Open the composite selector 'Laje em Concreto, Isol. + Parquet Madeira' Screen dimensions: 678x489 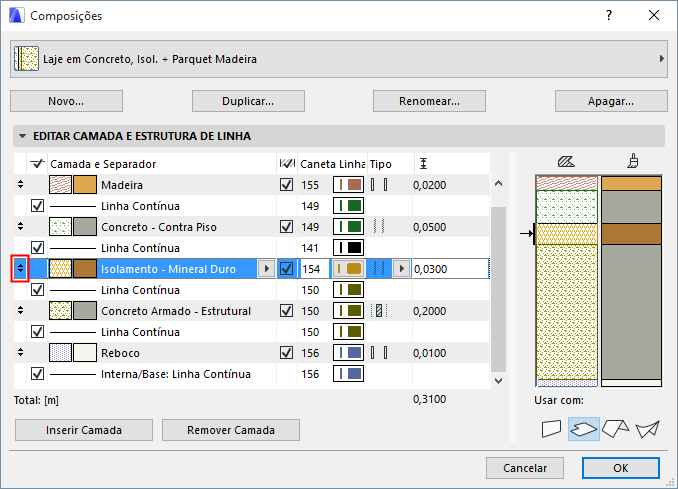[339, 59]
